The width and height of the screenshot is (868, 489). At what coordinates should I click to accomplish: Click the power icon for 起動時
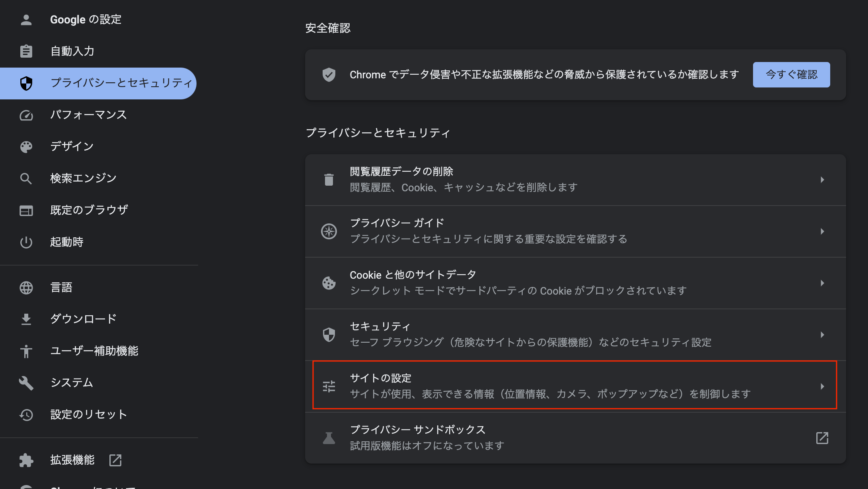(x=26, y=242)
